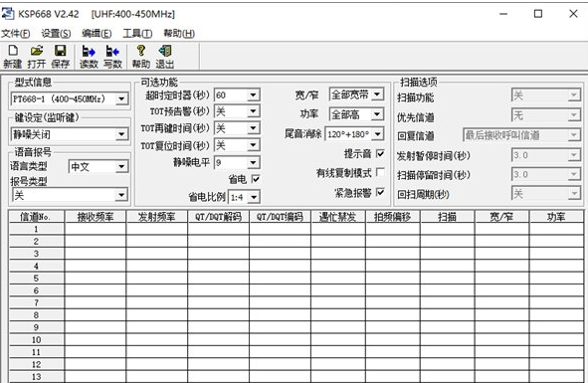Click the 新建 (New) toolbar icon
This screenshot has width=588, height=383.
coord(13,57)
